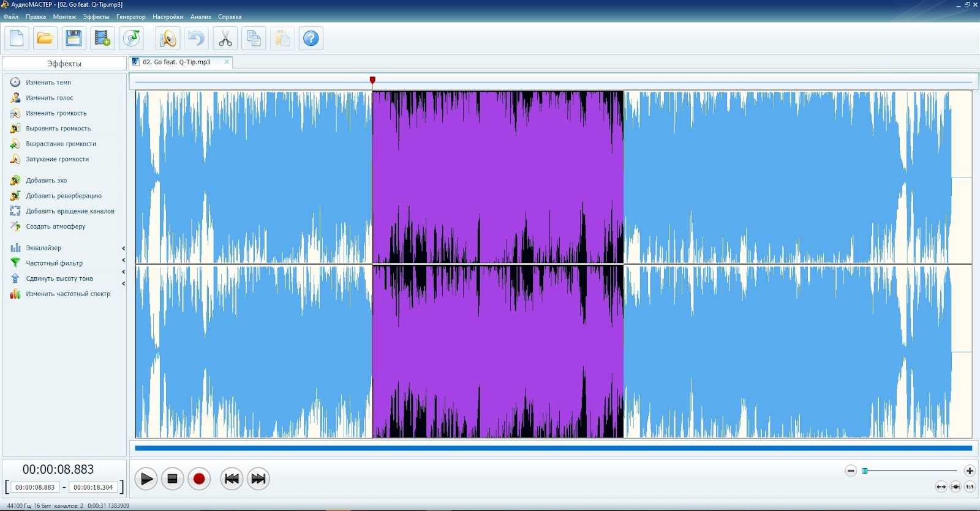The width and height of the screenshot is (980, 511).
Task: Click the selection end time field
Action: pyautogui.click(x=93, y=487)
